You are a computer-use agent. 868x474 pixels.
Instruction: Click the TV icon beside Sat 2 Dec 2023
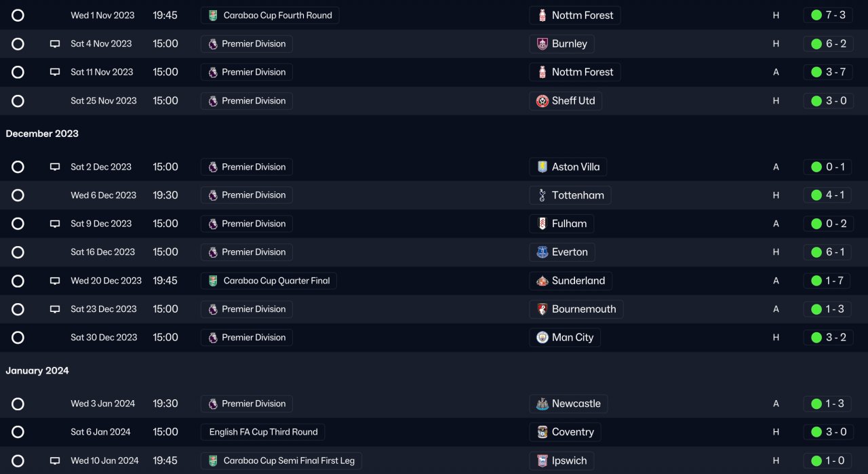(x=55, y=167)
